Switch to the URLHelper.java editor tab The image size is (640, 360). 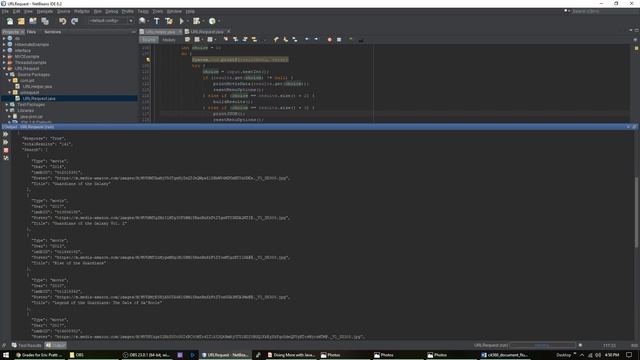click(160, 32)
